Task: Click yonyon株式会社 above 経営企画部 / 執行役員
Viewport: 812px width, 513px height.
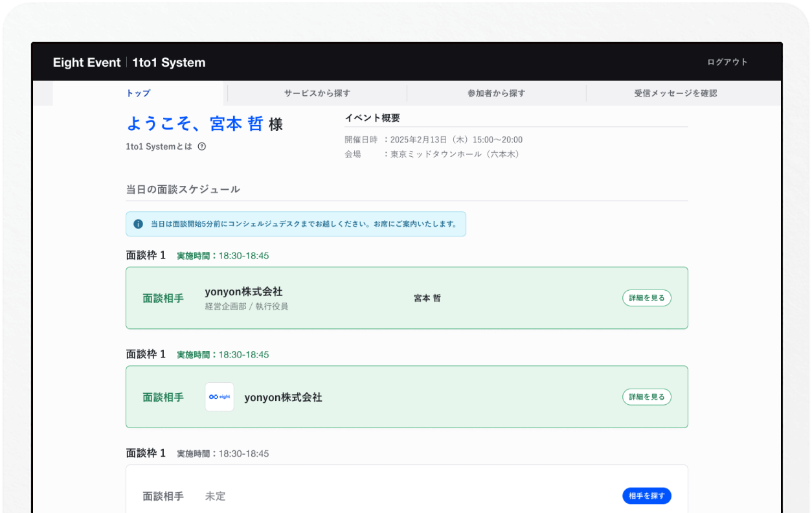Action: 243,291
